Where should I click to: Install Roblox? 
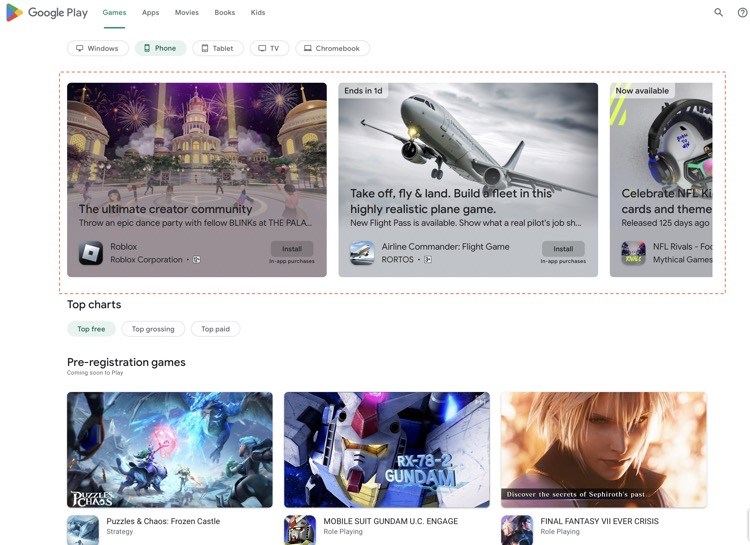(x=292, y=249)
